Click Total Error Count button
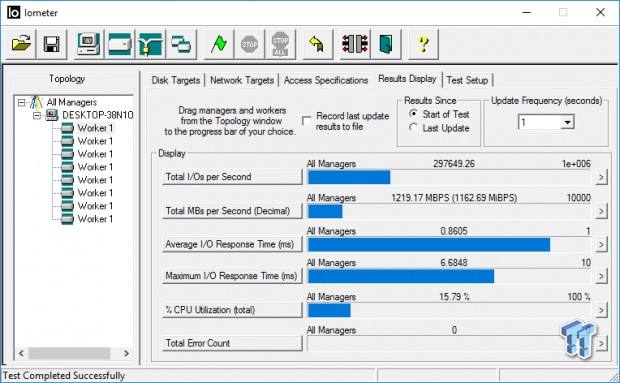This screenshot has height=383, width=620. coord(232,343)
